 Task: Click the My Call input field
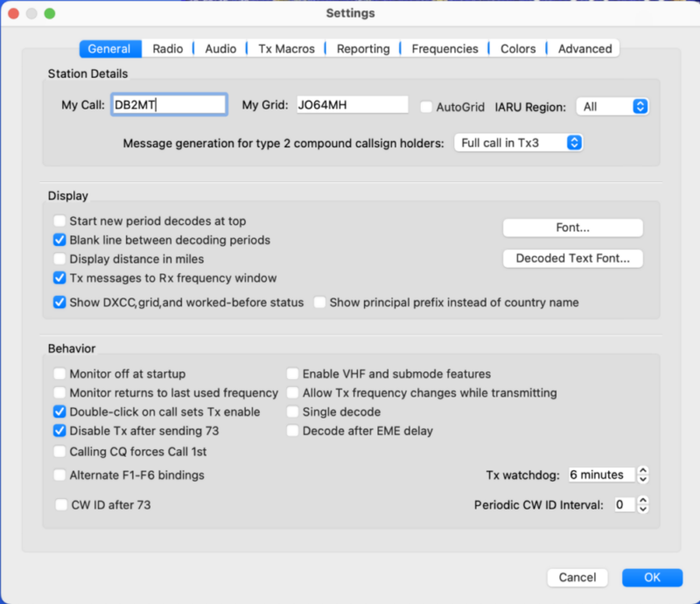click(x=169, y=105)
